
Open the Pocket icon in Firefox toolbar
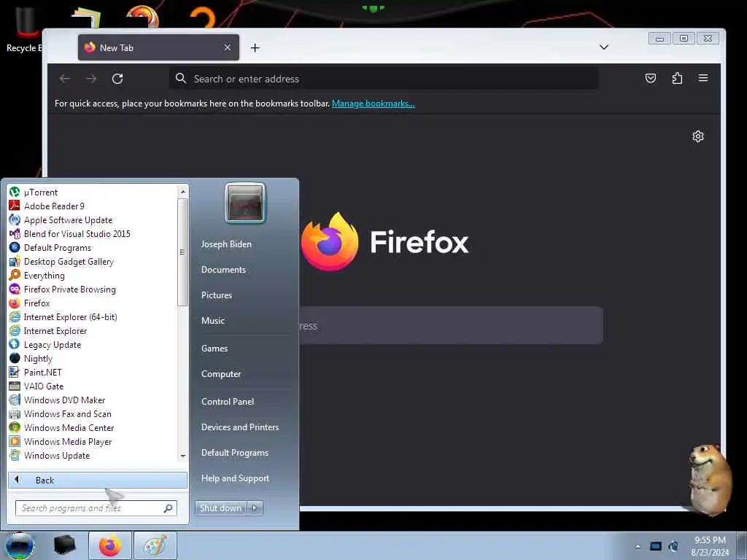point(650,78)
